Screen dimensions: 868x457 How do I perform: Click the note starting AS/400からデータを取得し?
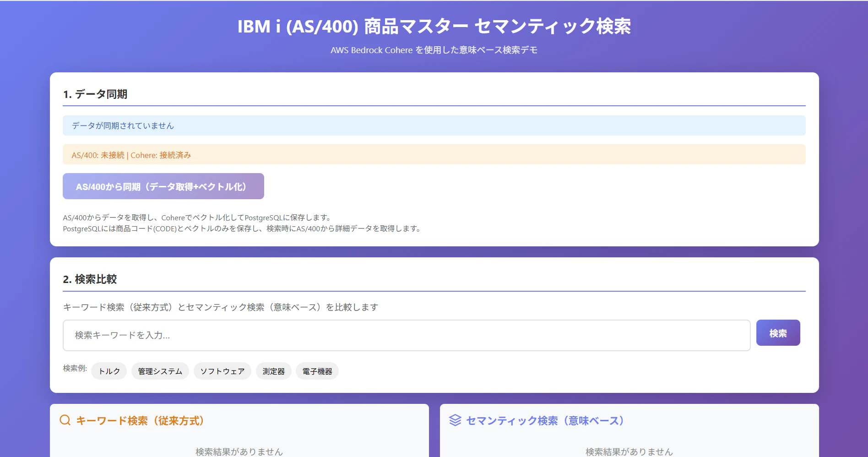197,218
